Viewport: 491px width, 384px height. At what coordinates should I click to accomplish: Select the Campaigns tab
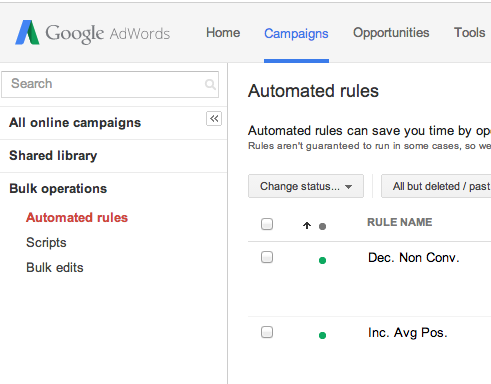(296, 34)
